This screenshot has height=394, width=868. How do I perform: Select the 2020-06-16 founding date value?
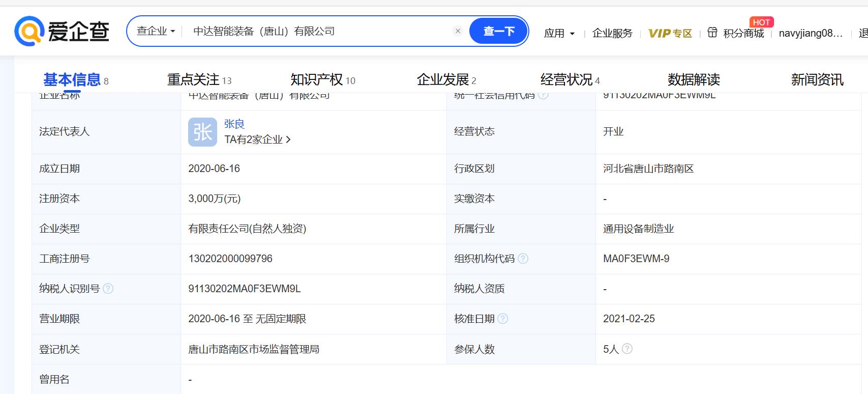coord(214,168)
